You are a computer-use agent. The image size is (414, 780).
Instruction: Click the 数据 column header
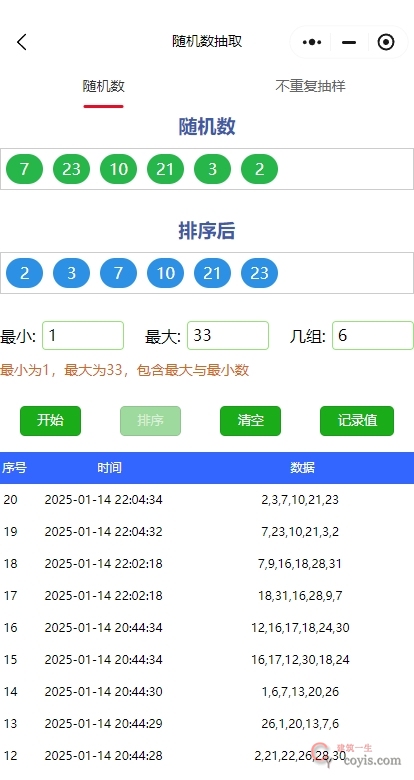[303, 468]
